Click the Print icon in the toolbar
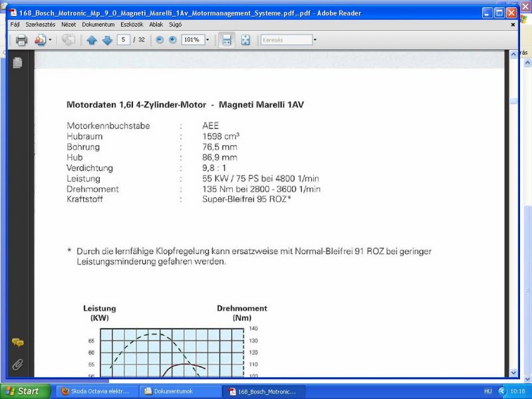Screen dimensions: 532x399 (21, 40)
